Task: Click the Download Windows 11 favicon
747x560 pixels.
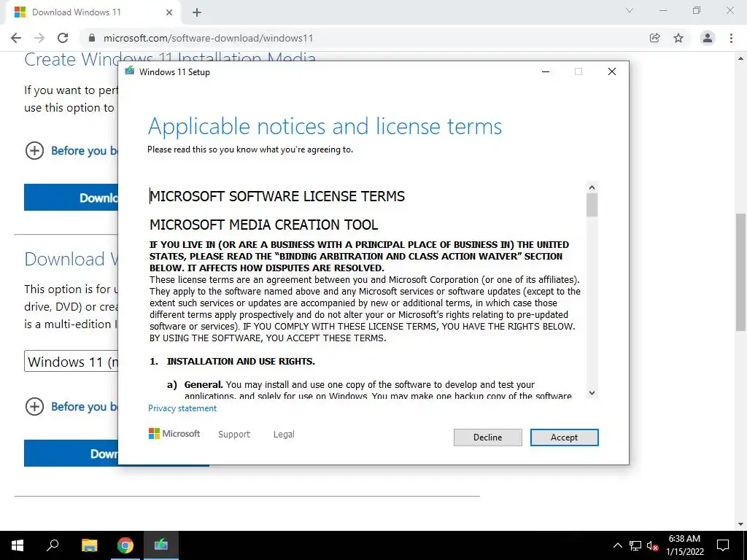Action: click(20, 12)
